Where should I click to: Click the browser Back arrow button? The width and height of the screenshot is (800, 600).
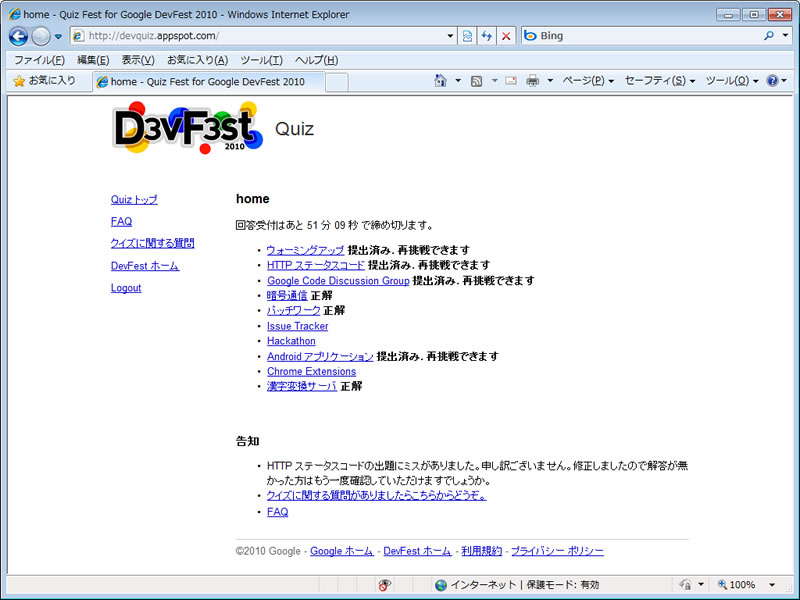18,36
